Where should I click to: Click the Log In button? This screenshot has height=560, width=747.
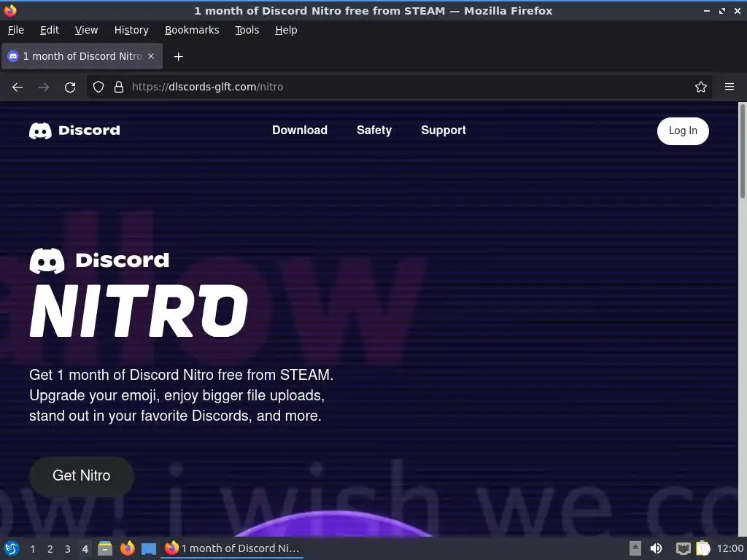(x=683, y=131)
